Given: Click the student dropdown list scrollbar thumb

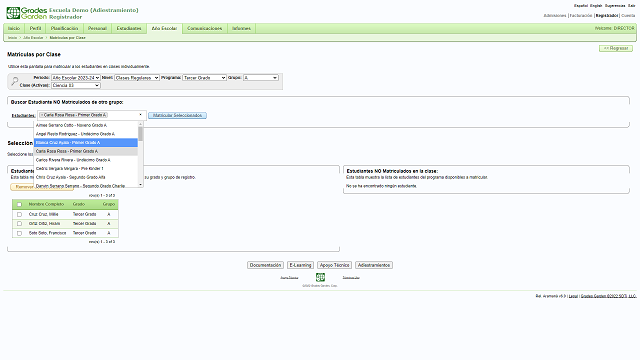Looking at the screenshot, I should [140, 133].
